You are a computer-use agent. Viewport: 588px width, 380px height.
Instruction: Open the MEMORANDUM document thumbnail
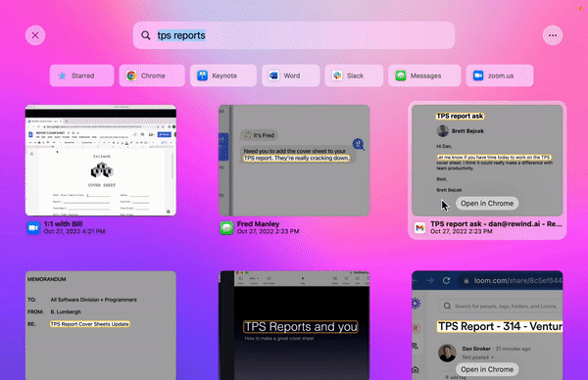point(101,325)
